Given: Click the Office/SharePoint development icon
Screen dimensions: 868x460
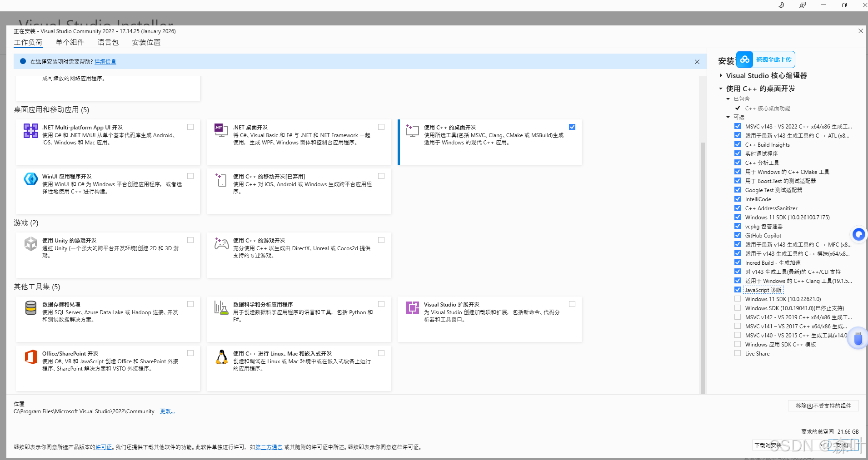Looking at the screenshot, I should 31,357.
